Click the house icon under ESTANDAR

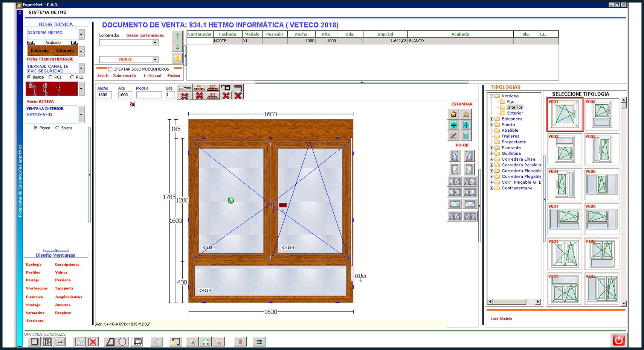click(466, 114)
